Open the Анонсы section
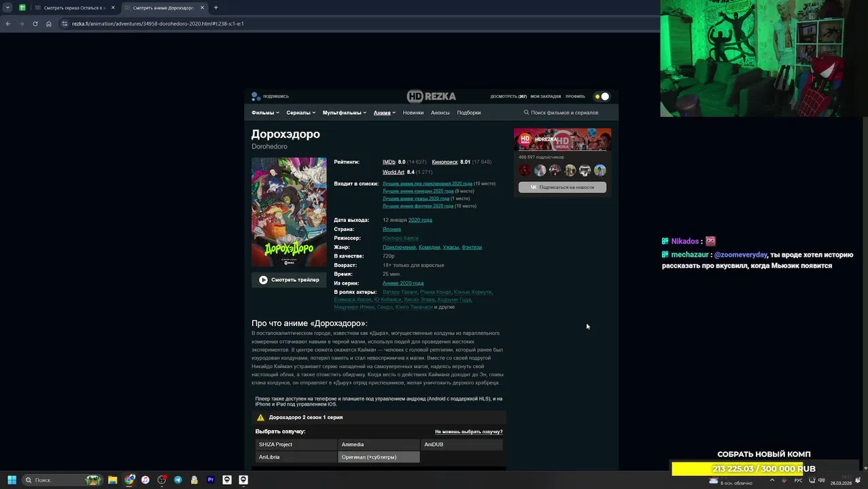The image size is (868, 489). [x=440, y=113]
